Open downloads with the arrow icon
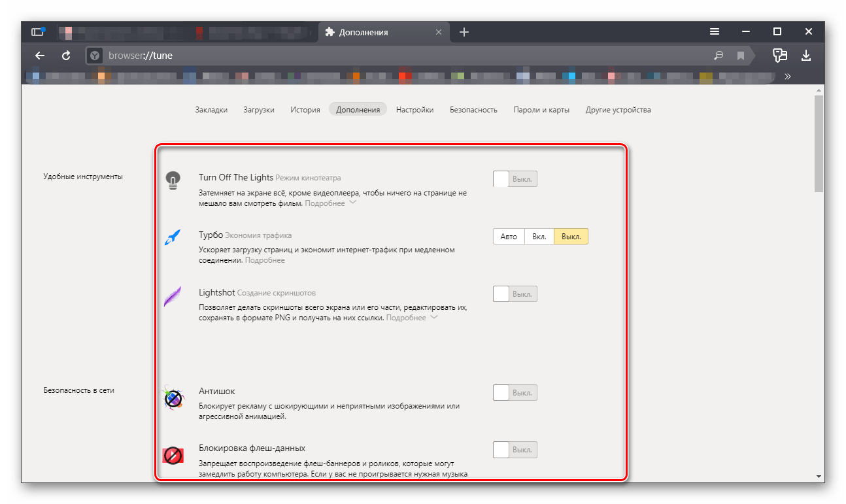 tap(806, 55)
